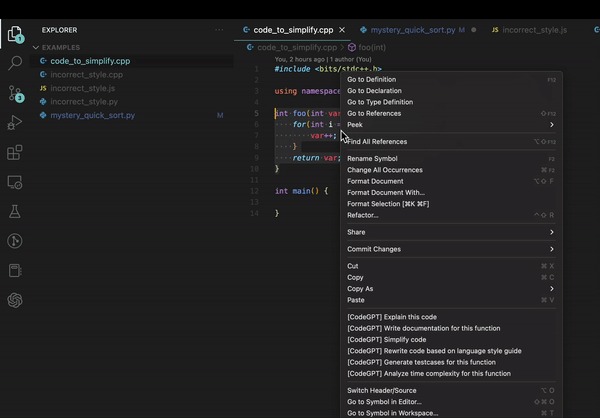The height and width of the screenshot is (418, 600).
Task: Click the EXPLORER panel title
Action: (x=59, y=30)
